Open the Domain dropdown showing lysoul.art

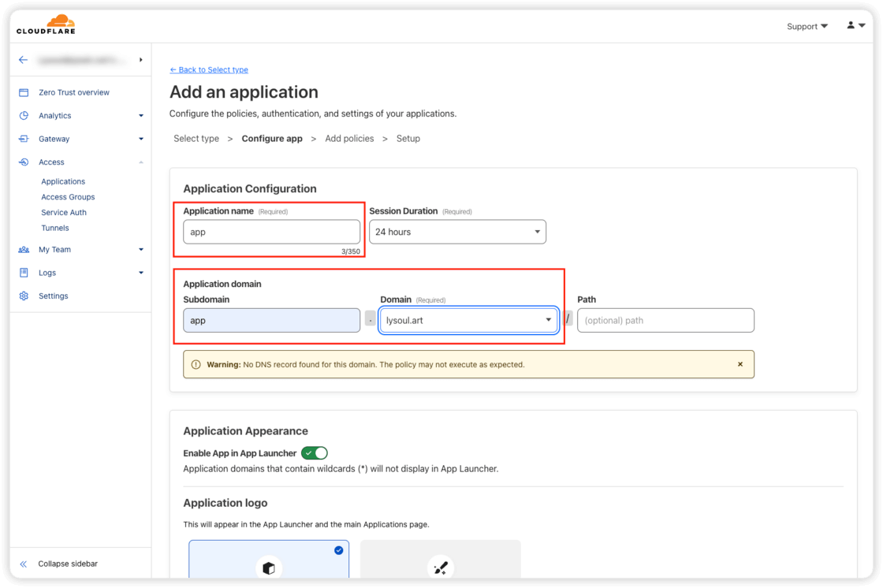[x=468, y=320]
